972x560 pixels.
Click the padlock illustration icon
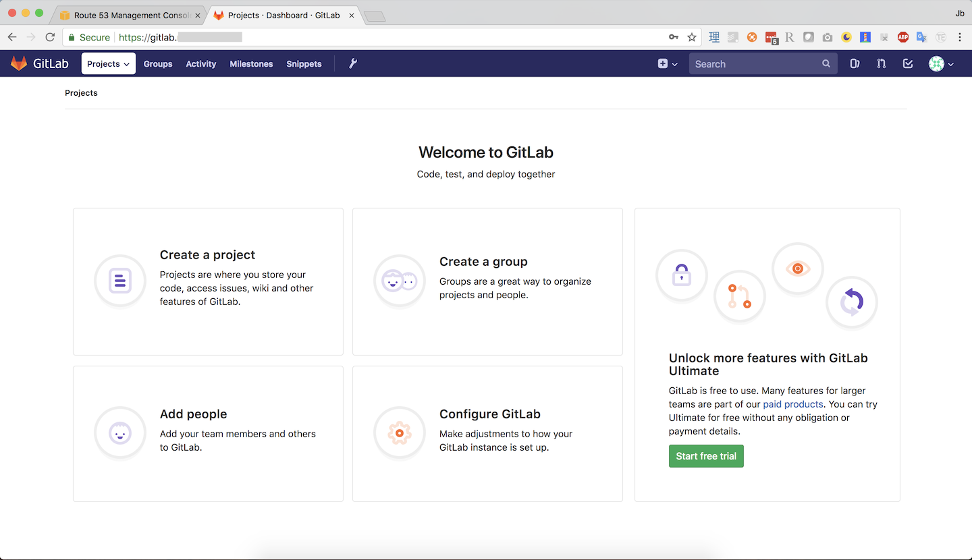click(682, 275)
